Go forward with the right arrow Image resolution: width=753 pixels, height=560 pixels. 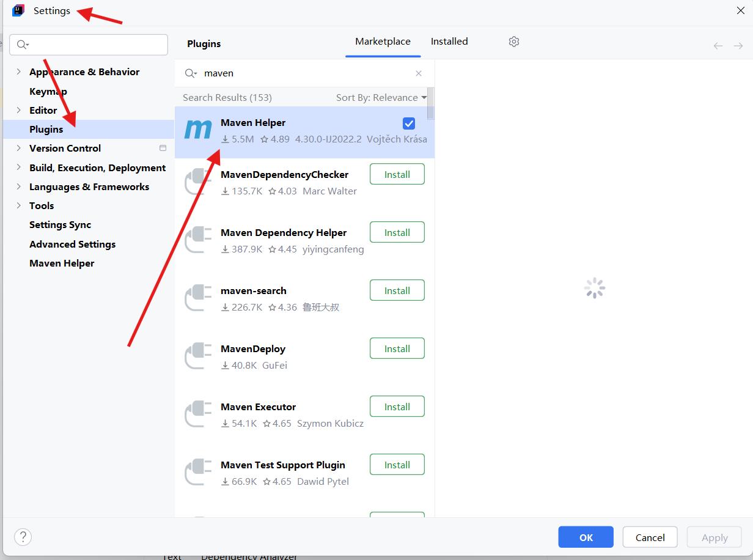coord(738,46)
